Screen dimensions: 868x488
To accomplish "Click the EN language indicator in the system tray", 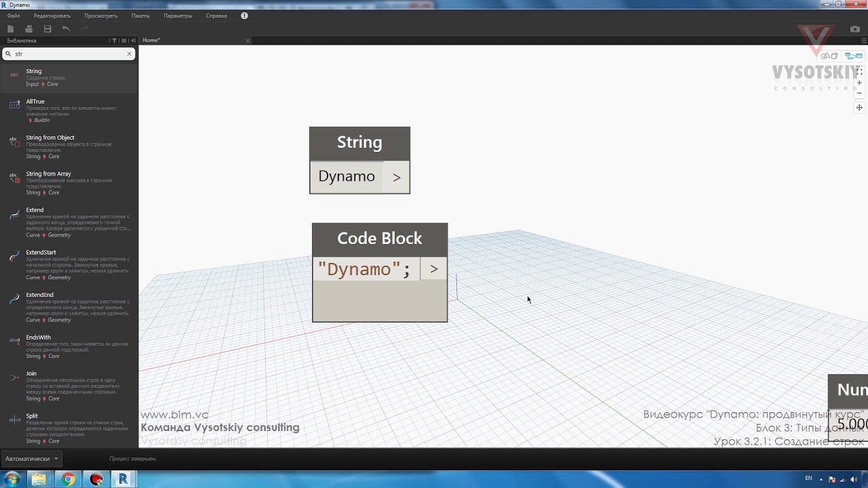I will pos(808,478).
